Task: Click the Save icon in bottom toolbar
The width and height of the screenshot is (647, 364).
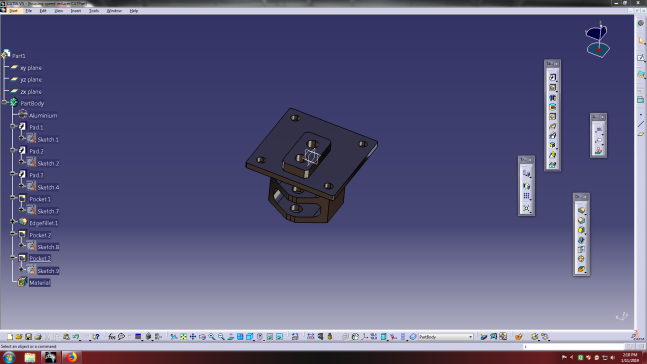Action: 28,337
